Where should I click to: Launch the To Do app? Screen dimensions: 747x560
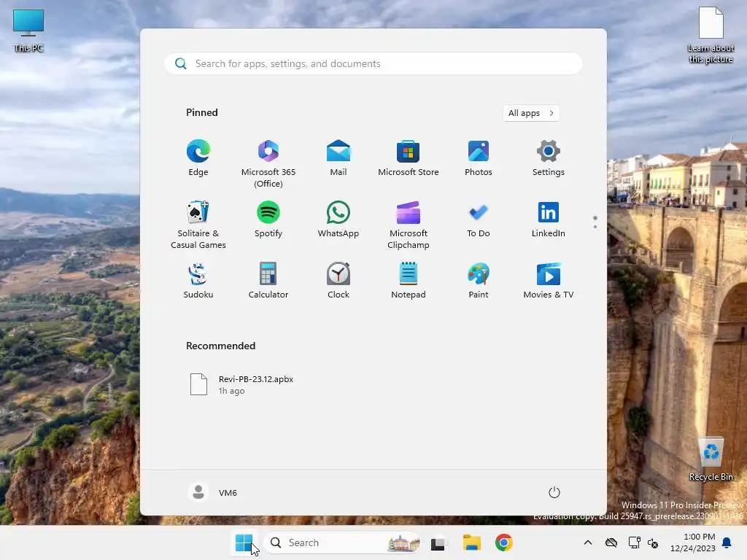click(479, 219)
